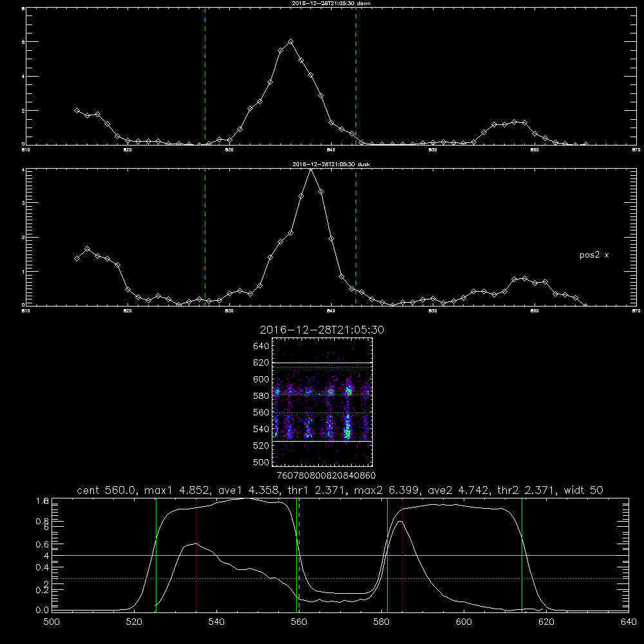Click the bottom plot x-axis label 540
The width and height of the screenshot is (644, 644).
pos(216,622)
